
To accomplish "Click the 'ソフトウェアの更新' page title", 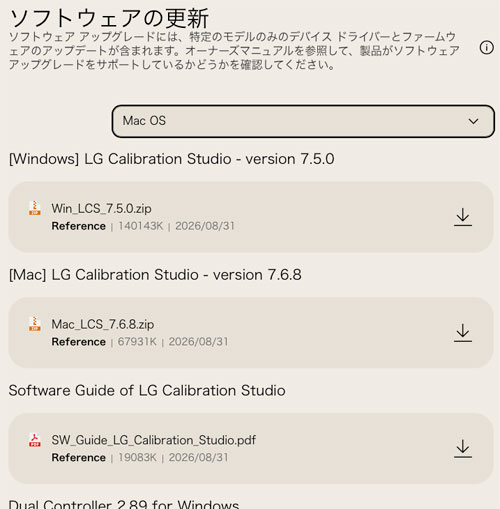I will pyautogui.click(x=109, y=18).
